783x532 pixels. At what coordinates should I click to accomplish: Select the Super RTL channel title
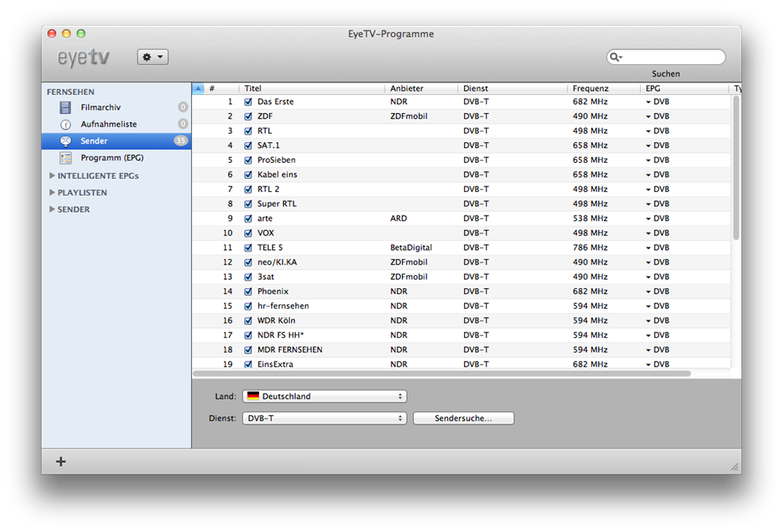point(277,204)
